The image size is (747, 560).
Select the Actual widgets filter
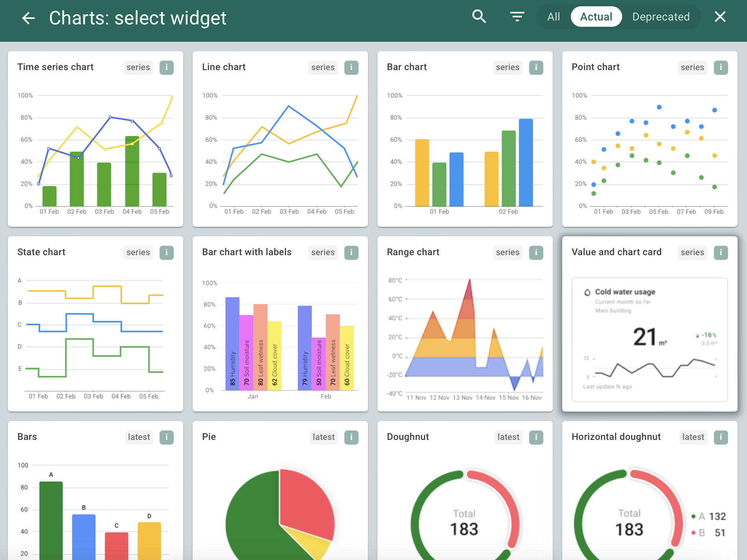coord(596,17)
